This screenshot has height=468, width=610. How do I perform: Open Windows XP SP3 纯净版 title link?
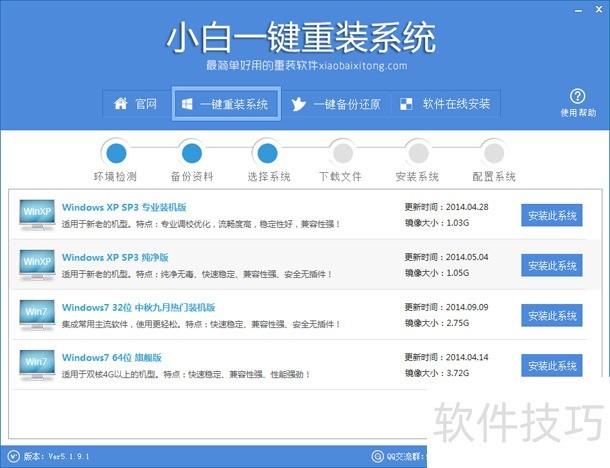pos(115,258)
